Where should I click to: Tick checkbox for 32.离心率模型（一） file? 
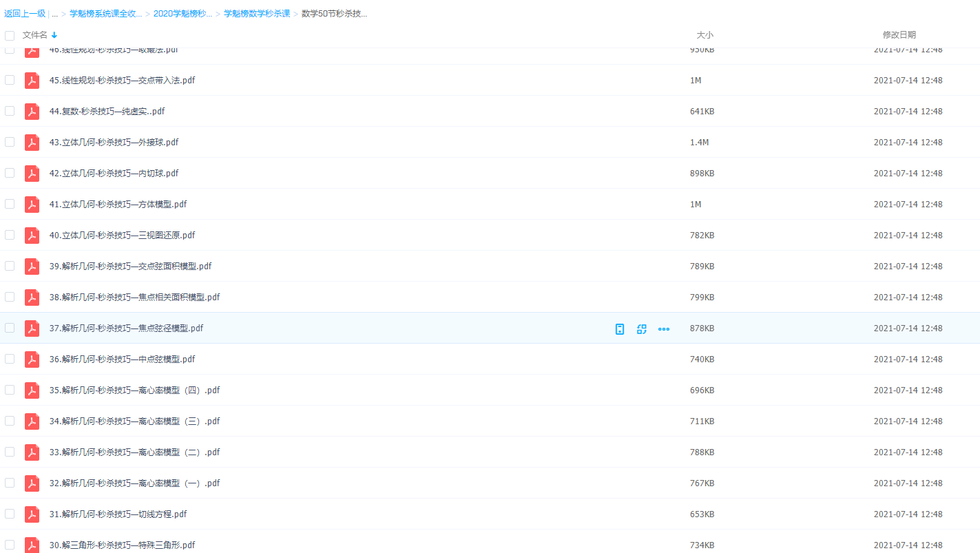(x=10, y=483)
